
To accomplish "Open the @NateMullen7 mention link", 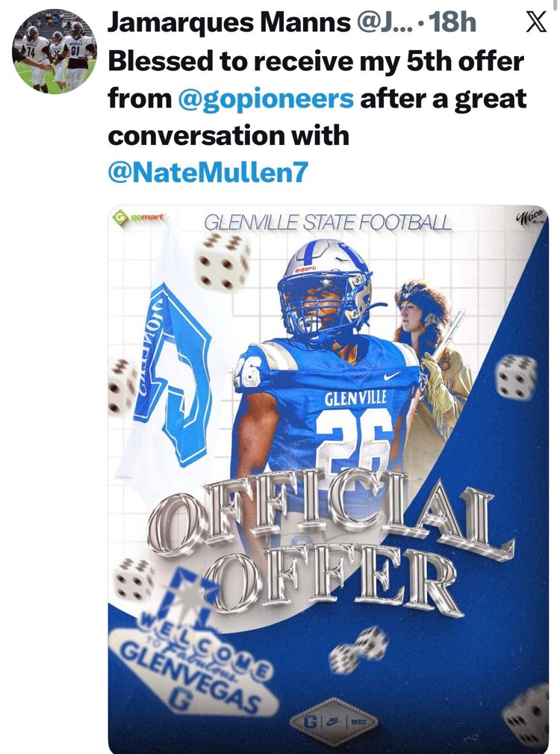I will coord(208,173).
